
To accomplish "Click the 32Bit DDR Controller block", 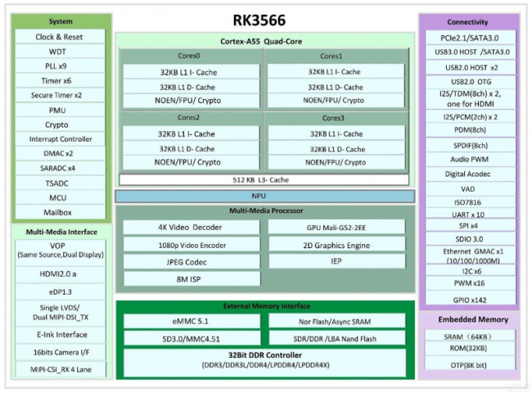I will [264, 363].
